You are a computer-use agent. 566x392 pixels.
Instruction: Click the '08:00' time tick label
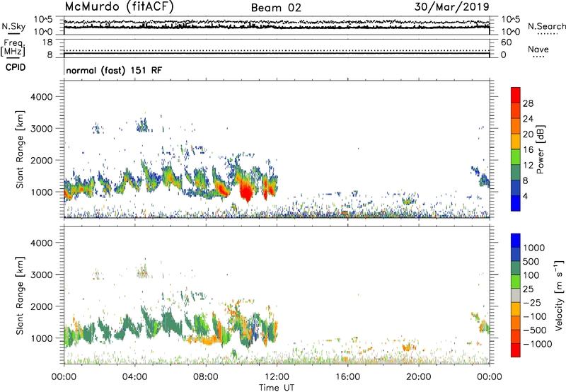point(206,377)
